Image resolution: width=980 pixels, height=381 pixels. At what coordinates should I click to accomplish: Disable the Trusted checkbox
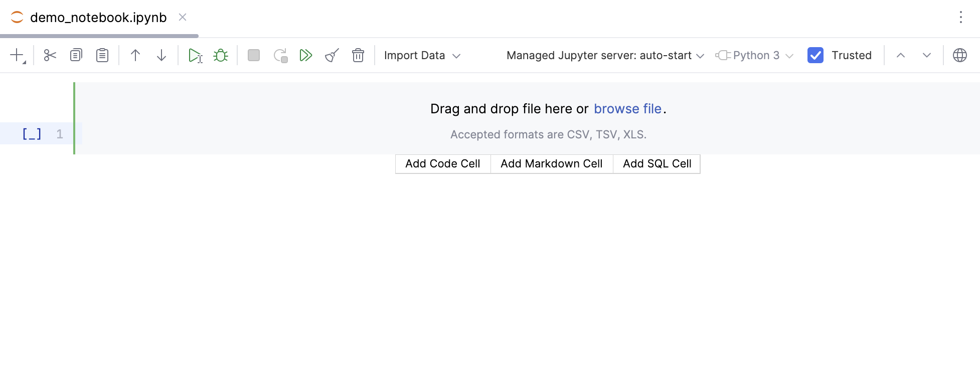[x=815, y=55]
